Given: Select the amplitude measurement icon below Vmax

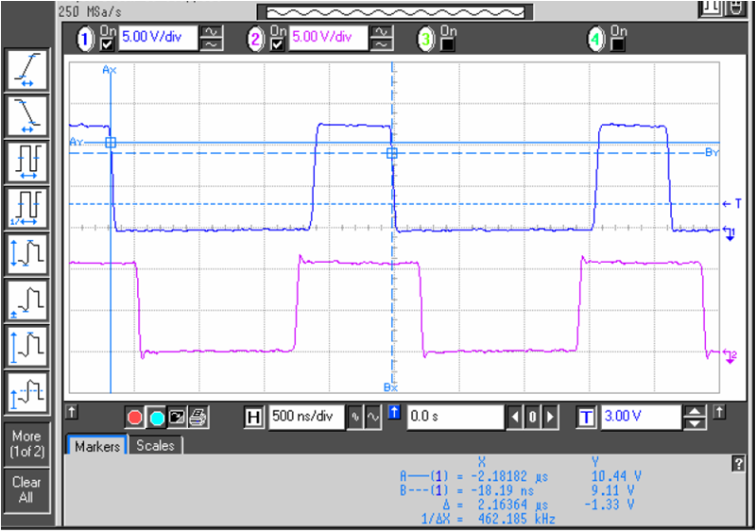Looking at the screenshot, I should point(27,392).
